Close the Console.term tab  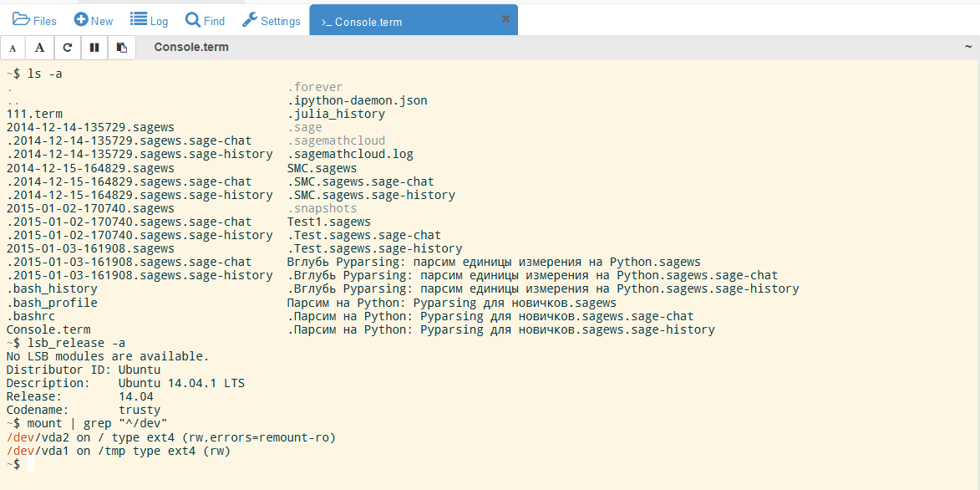(x=505, y=18)
